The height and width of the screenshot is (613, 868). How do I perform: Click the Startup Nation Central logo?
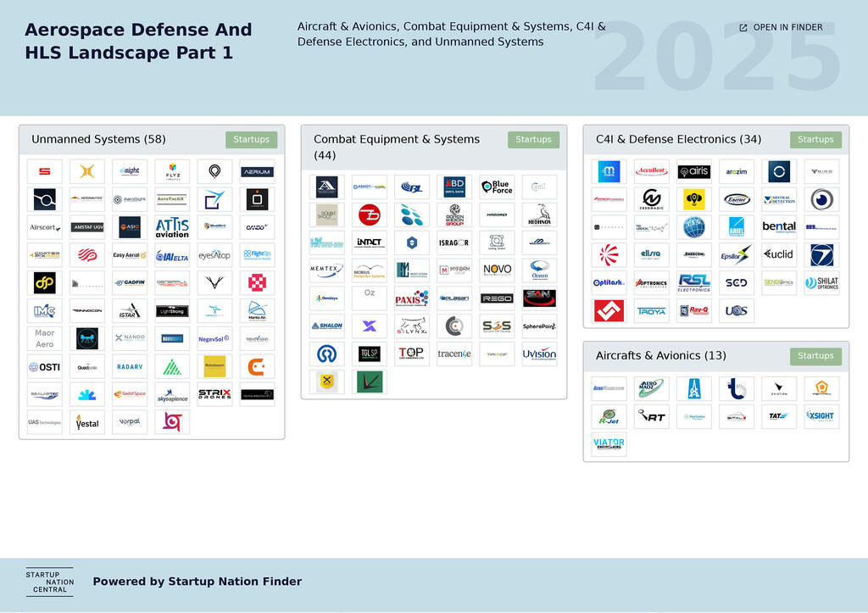tap(49, 582)
